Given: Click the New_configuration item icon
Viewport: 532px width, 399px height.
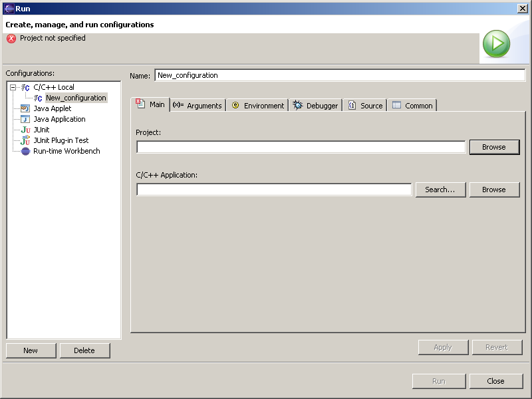Looking at the screenshot, I should pos(38,98).
